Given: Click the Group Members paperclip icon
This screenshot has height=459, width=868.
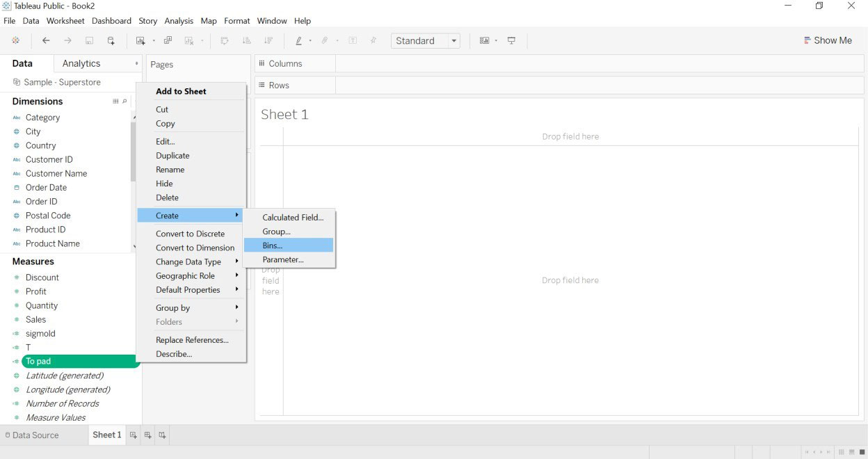Looking at the screenshot, I should 324,41.
